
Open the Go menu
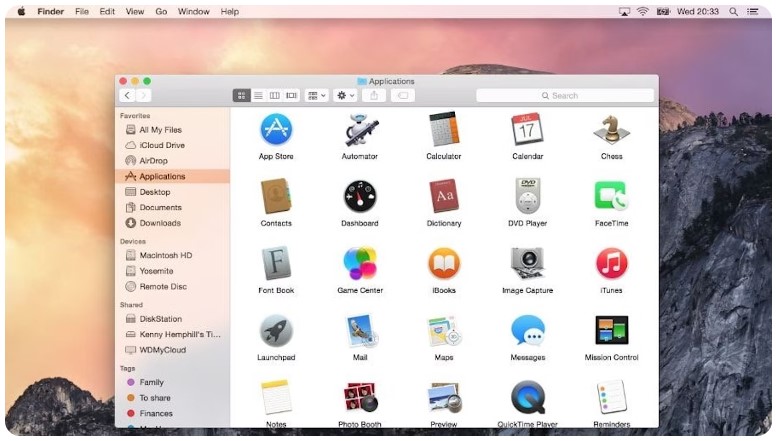click(x=161, y=11)
